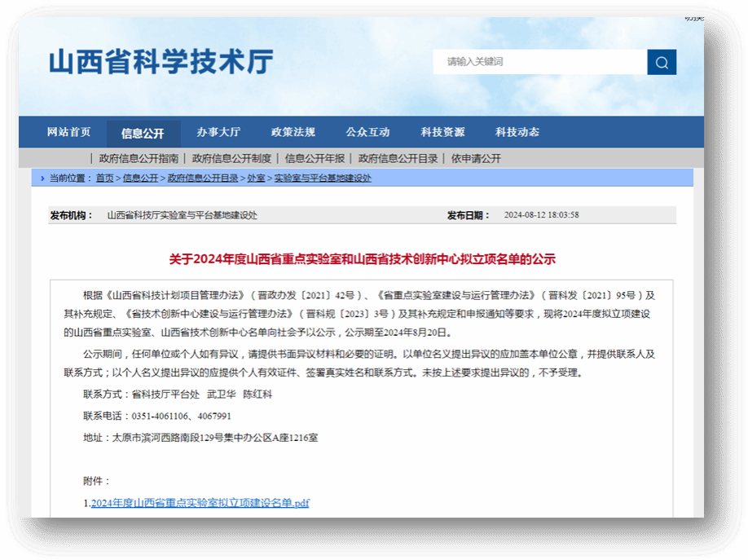Viewport: 748px width, 560px height.
Task: Click the search magnifier icon
Action: click(x=662, y=62)
